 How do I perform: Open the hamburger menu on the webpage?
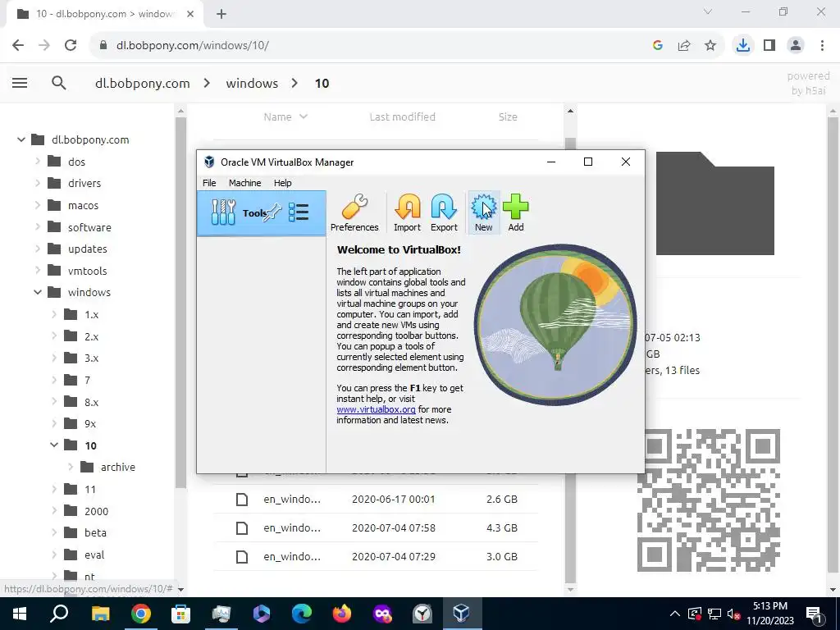[x=20, y=83]
